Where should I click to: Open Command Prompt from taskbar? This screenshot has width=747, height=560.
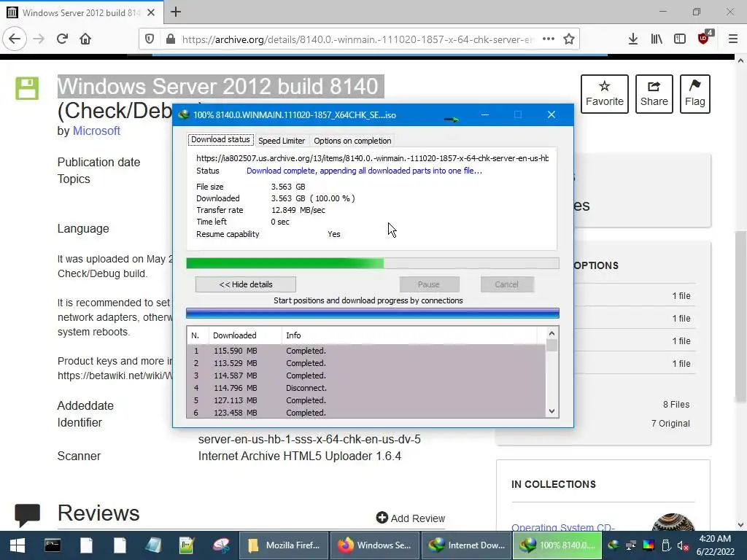(53, 545)
